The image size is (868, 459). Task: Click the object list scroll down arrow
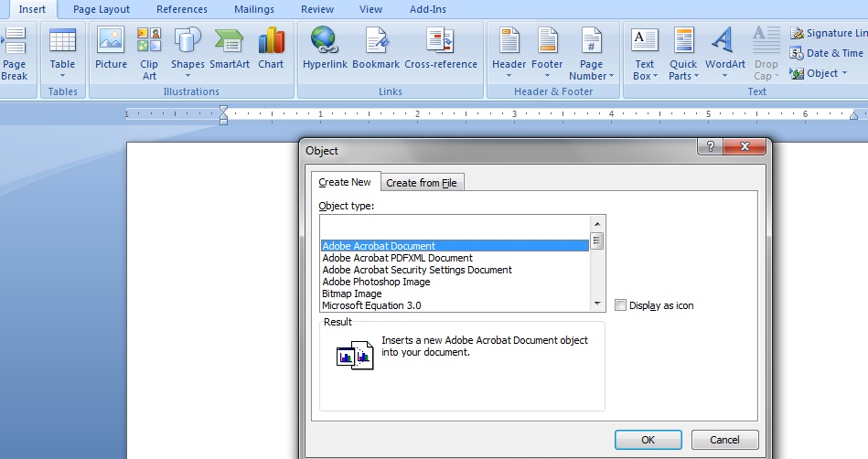tap(597, 304)
